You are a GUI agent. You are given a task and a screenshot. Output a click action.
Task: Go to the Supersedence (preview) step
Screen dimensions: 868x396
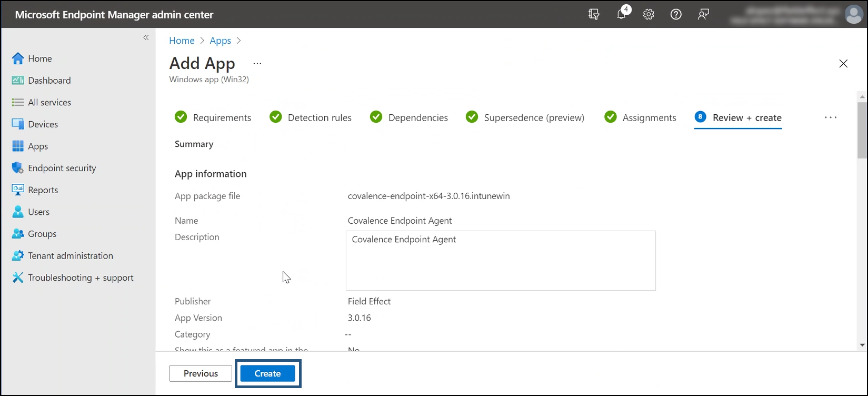tap(525, 117)
